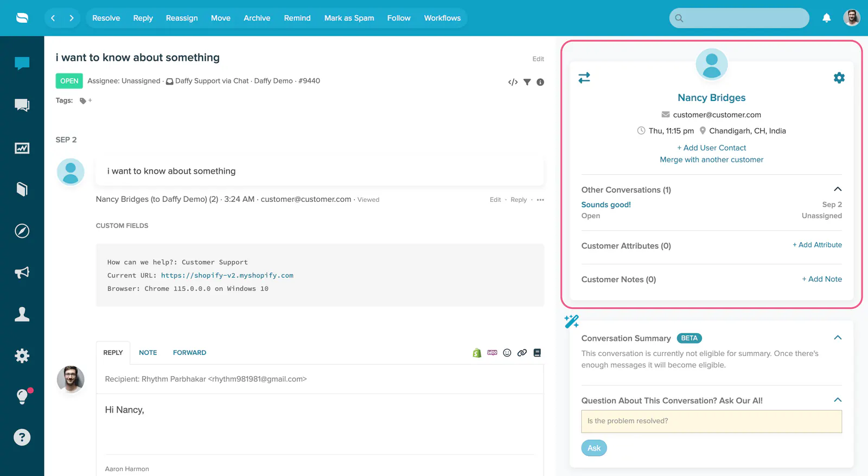This screenshot has height=476, width=868.
Task: Open the help question mark icon
Action: coord(22,437)
